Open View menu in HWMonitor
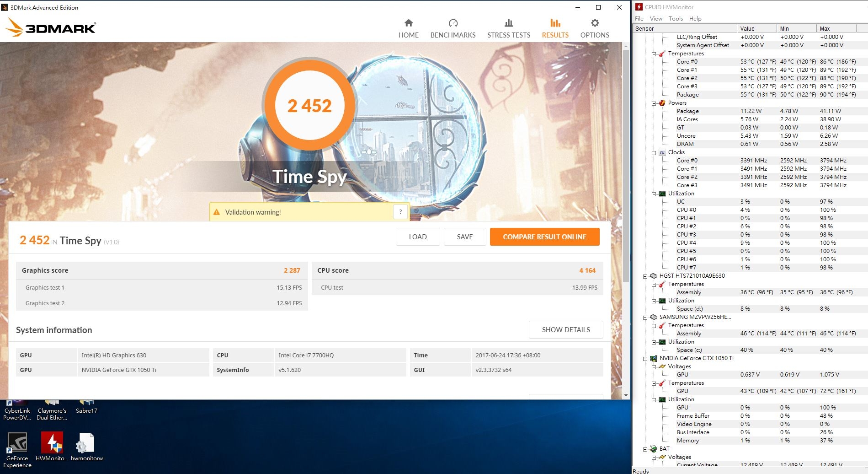This screenshot has height=474, width=868. point(656,18)
